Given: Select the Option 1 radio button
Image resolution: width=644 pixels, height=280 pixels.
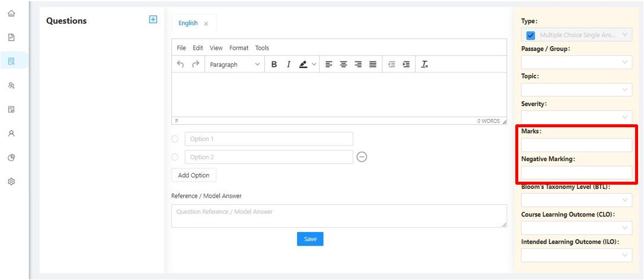Looking at the screenshot, I should point(175,139).
